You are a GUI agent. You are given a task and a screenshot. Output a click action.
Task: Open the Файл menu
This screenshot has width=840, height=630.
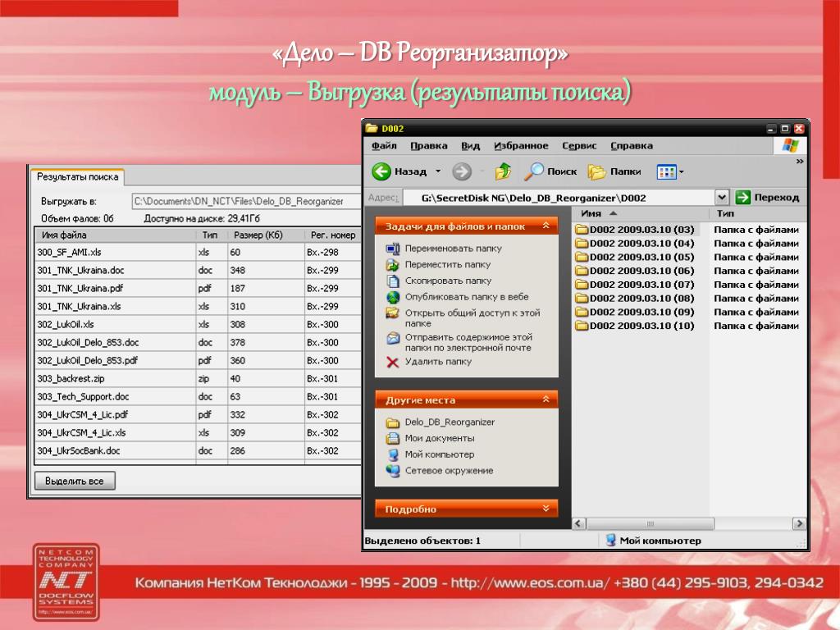click(x=384, y=146)
